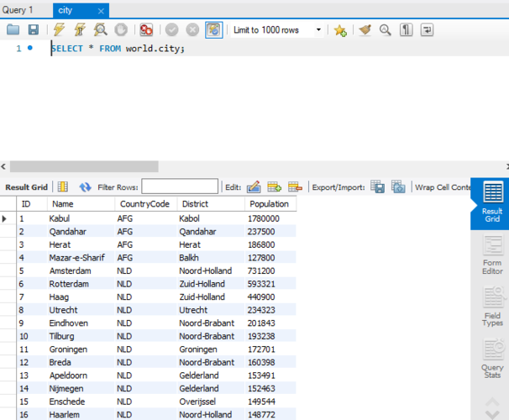The image size is (509, 420).
Task: Toggle invisible characters pilcrow icon
Action: click(x=406, y=30)
